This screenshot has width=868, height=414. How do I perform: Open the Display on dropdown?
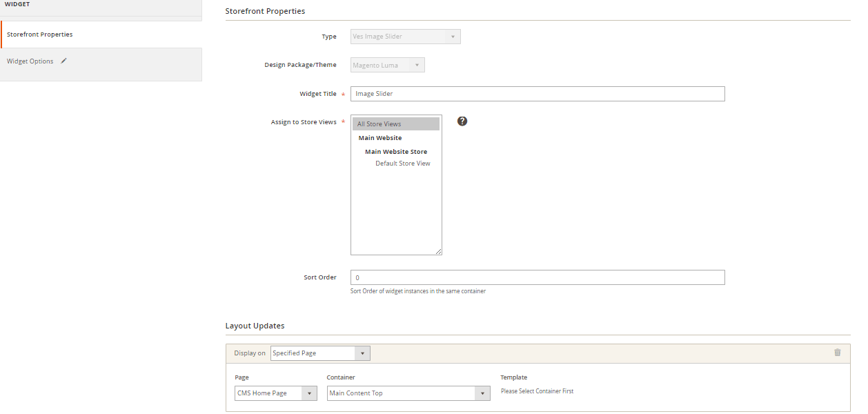319,353
